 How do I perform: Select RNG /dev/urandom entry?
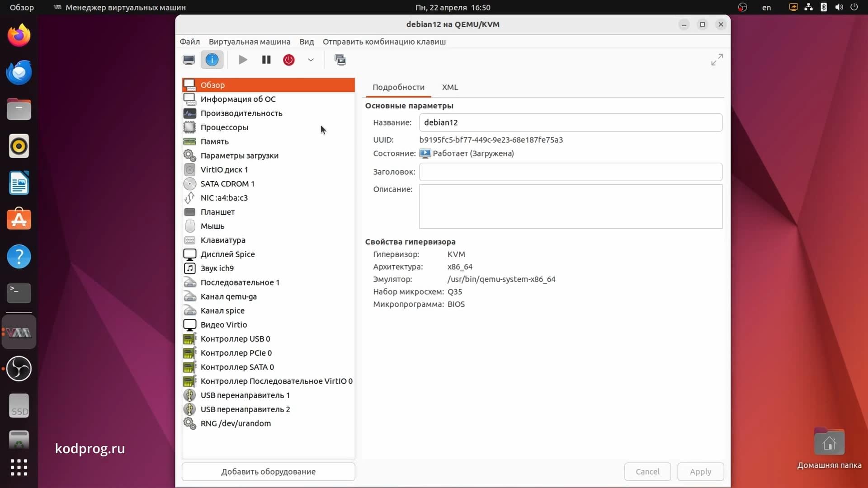pos(269,423)
